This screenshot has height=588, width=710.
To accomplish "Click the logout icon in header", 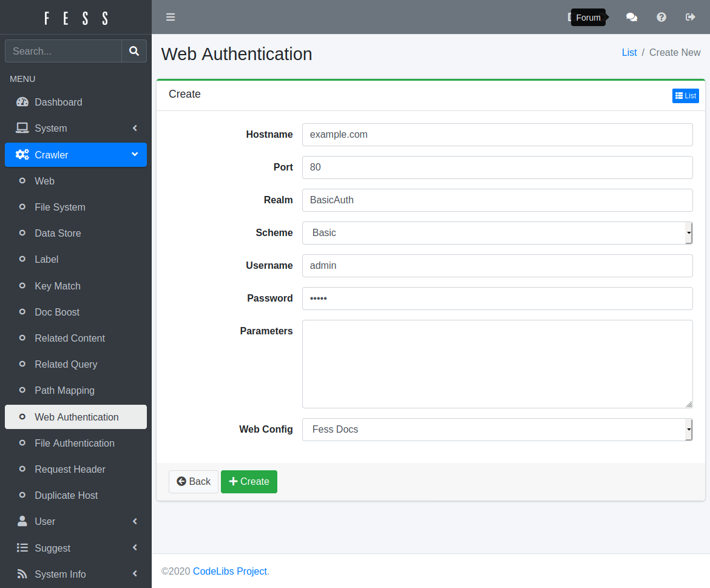I will tap(690, 17).
